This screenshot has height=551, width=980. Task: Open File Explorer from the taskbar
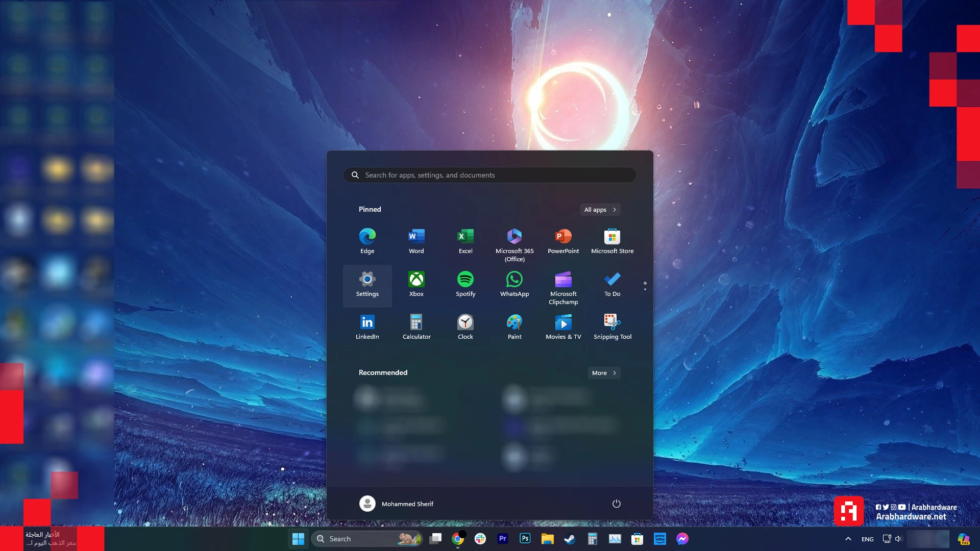[x=548, y=539]
